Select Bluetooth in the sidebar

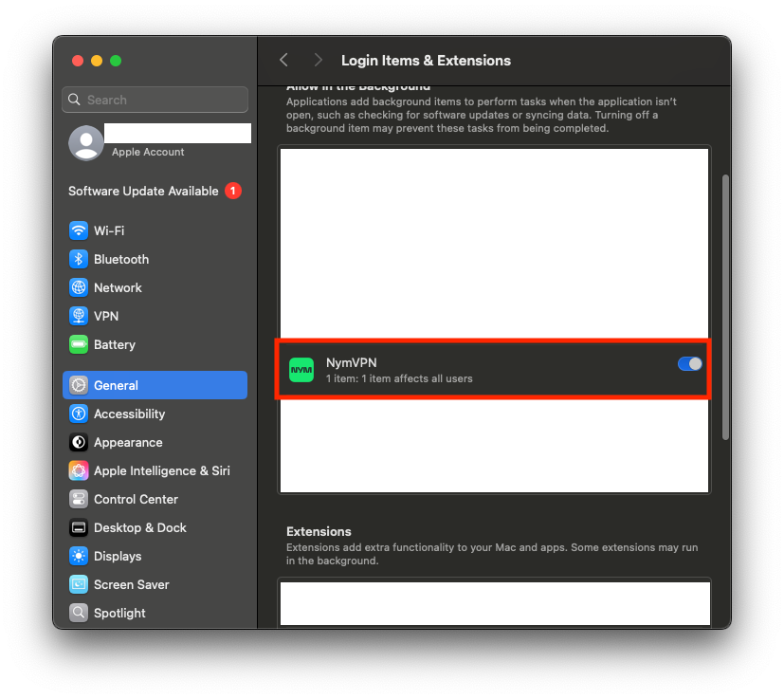121,259
